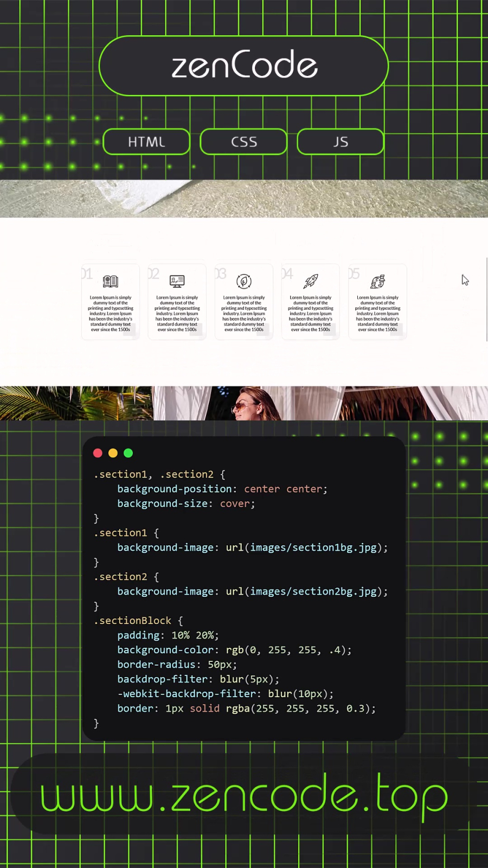Viewport: 488px width, 868px height.
Task: Click the circular leaf icon in card 03
Action: (x=244, y=281)
